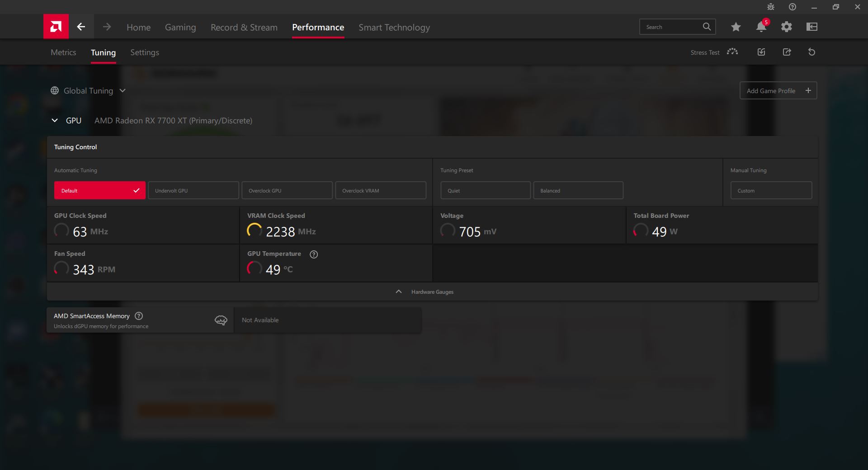Click the Global Tuning globe icon

click(55, 90)
